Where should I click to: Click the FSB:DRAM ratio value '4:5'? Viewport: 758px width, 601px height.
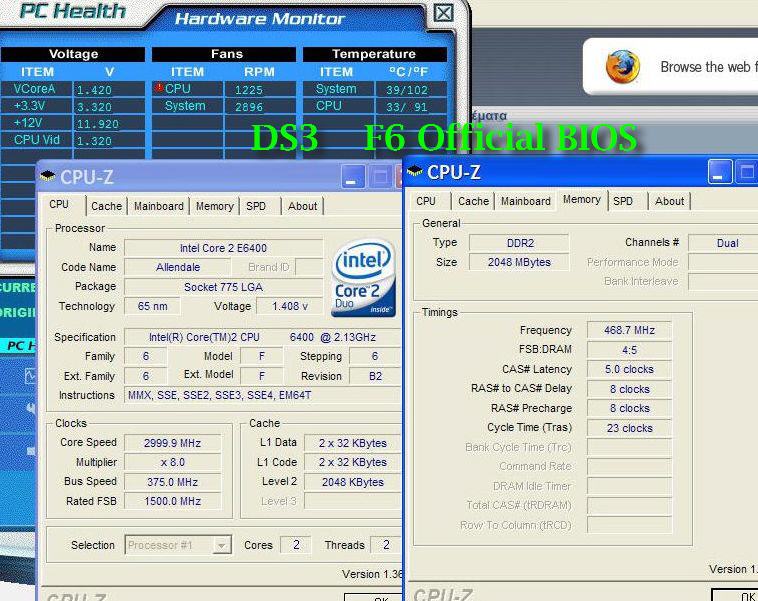coord(629,350)
